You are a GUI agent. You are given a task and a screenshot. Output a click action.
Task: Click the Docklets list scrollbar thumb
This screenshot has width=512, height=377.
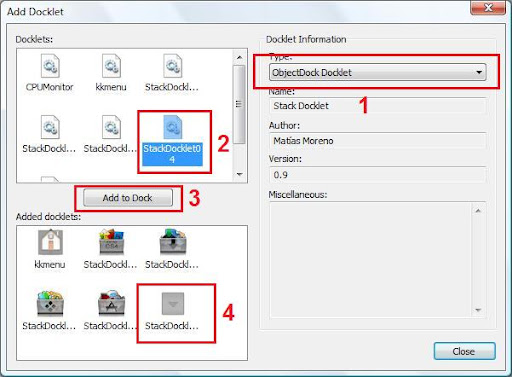239,104
